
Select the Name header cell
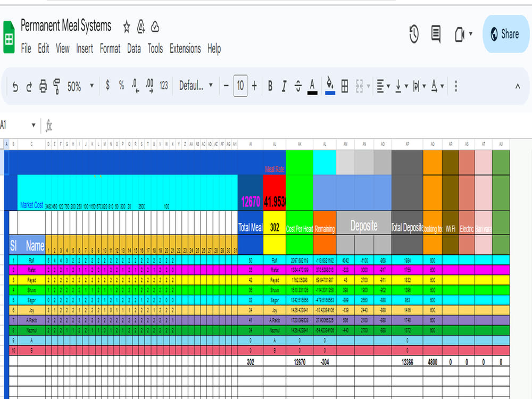coord(31,245)
